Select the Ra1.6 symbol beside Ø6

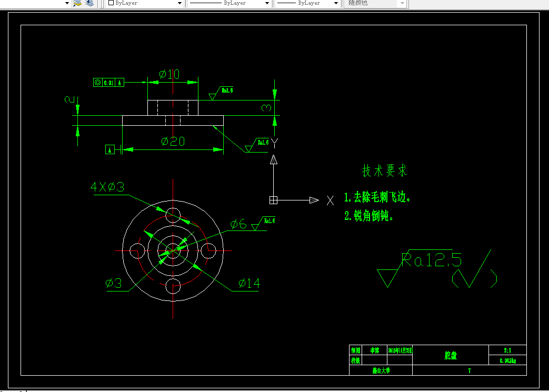tap(264, 223)
